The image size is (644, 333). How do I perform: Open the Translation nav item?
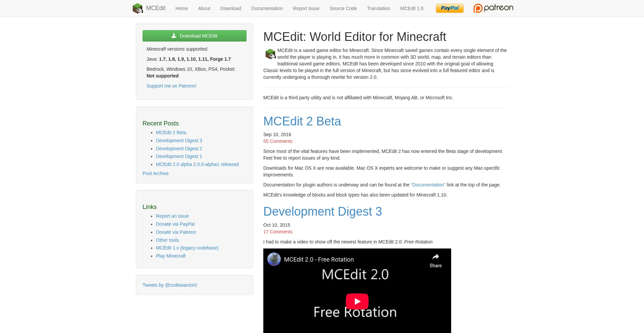(x=378, y=8)
